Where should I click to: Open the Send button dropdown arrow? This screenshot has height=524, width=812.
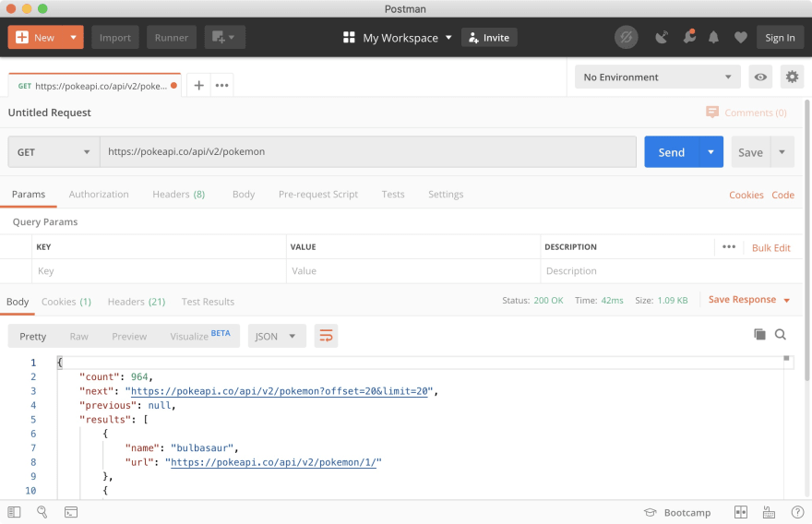[x=711, y=152]
